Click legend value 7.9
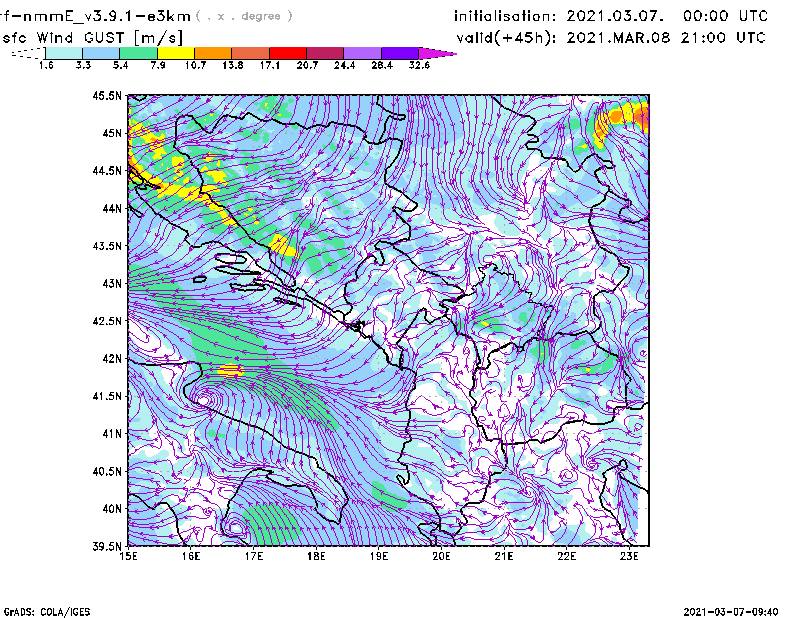The height and width of the screenshot is (618, 800). click(x=158, y=65)
